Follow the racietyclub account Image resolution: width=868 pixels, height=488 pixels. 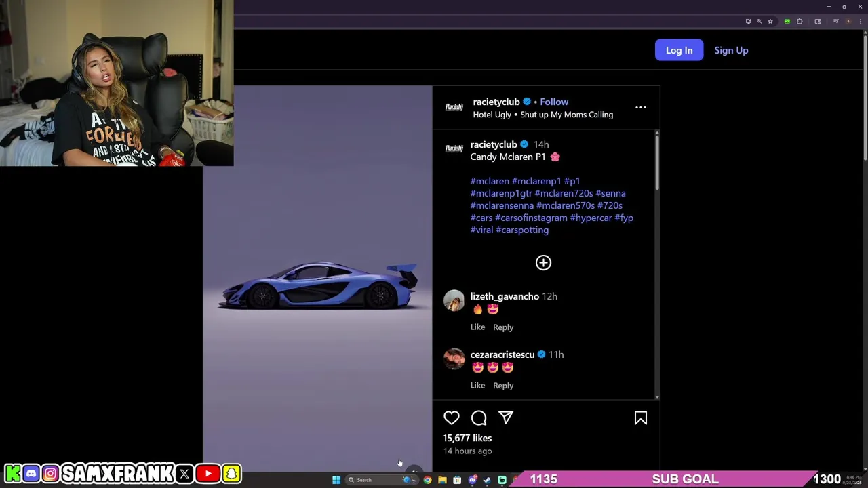point(554,102)
